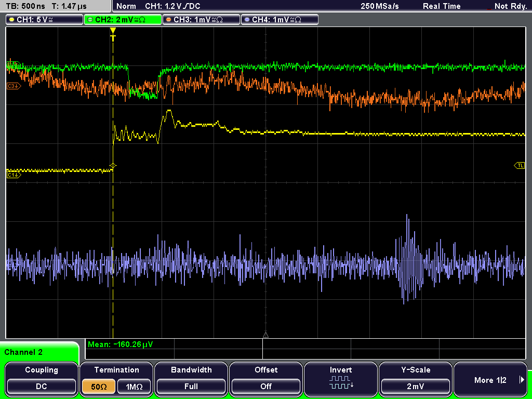This screenshot has width=532, height=399.
Task: Select the CH3: 1 mV channel tab
Action: 201,20
